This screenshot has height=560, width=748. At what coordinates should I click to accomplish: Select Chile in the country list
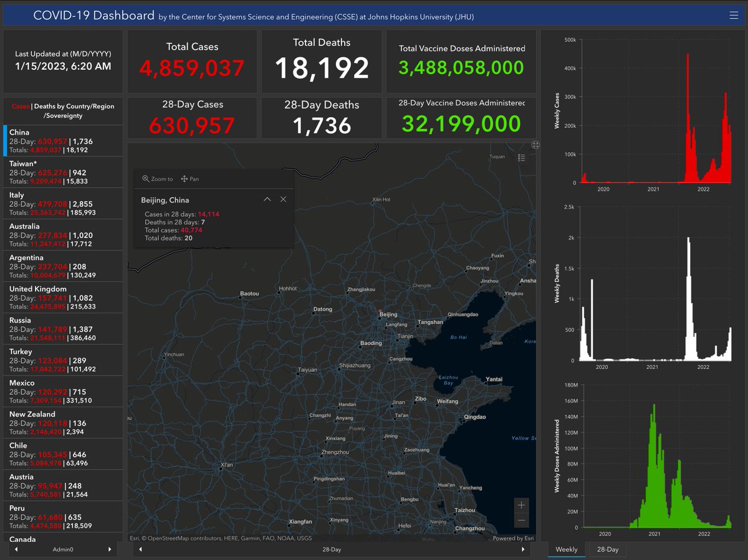pos(63,453)
